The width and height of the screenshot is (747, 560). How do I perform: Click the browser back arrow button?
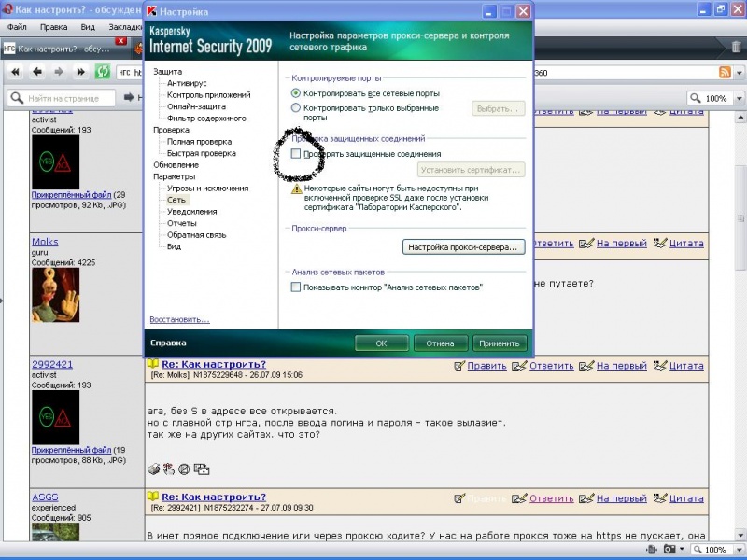point(37,72)
